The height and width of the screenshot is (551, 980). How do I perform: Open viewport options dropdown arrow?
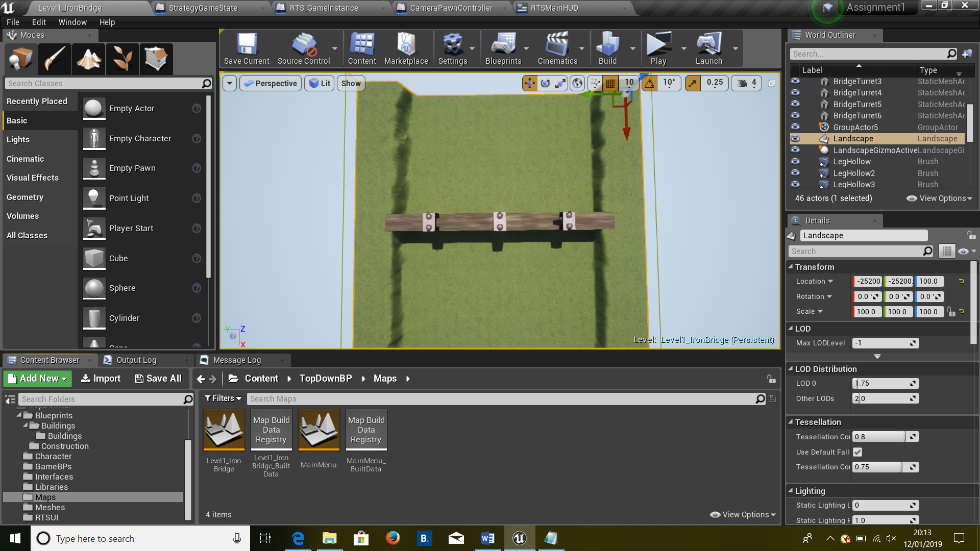point(230,83)
